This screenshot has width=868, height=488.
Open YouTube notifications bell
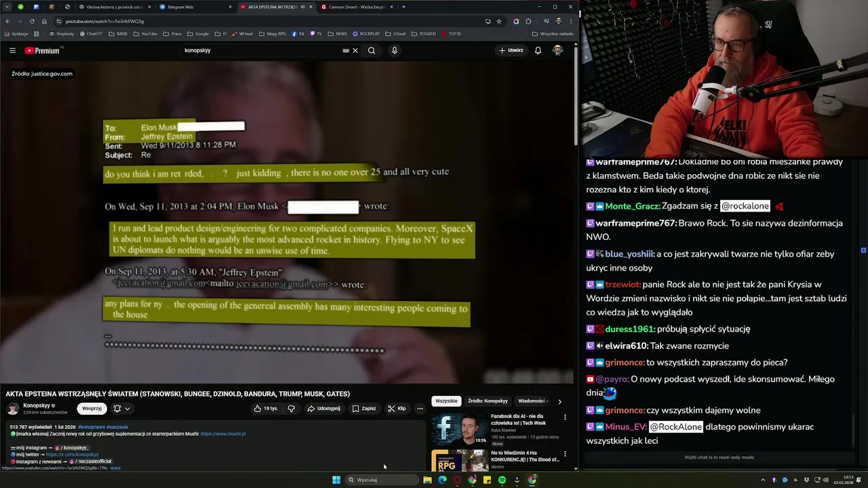[x=538, y=50]
